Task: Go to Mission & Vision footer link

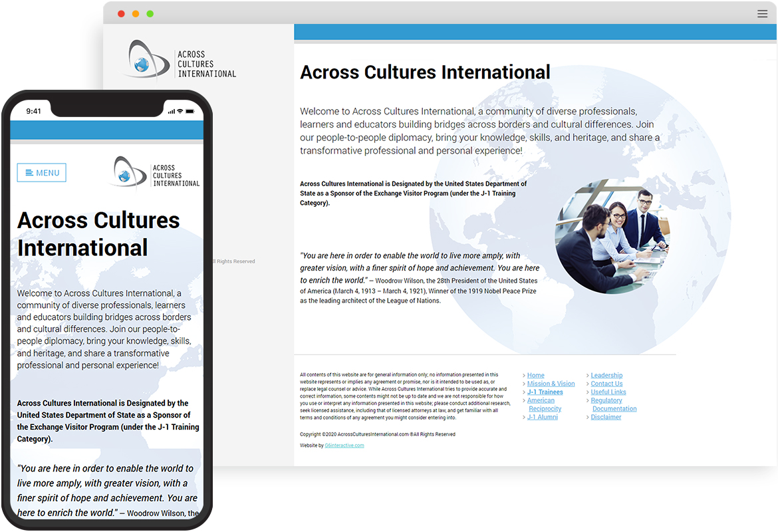Action: [x=551, y=384]
